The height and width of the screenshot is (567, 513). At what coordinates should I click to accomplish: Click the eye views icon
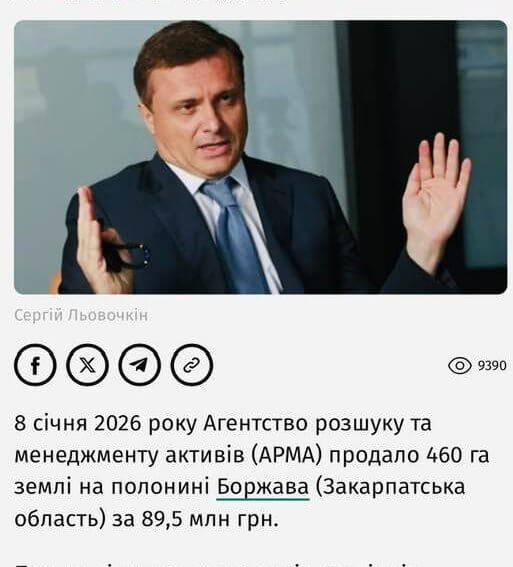pos(459,366)
